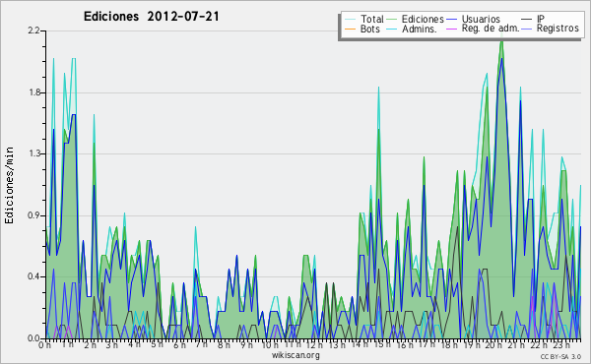
Task: Click the '3 h' x-axis label
Action: pos(112,344)
